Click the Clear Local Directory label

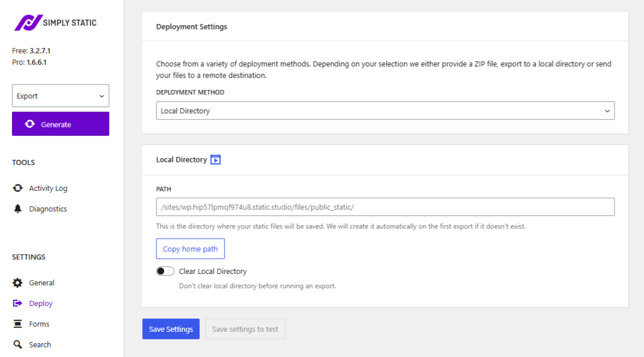[213, 271]
